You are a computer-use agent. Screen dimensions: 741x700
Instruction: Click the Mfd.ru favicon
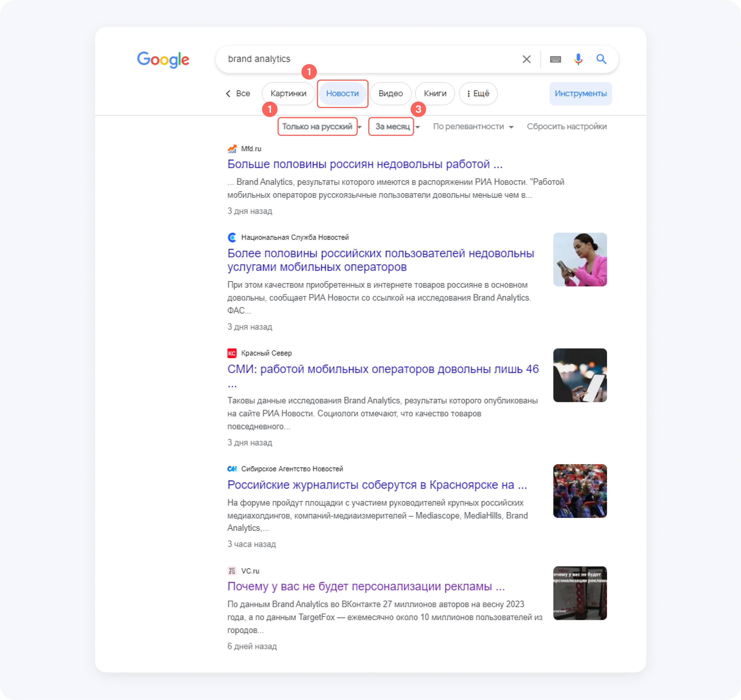pyautogui.click(x=232, y=149)
